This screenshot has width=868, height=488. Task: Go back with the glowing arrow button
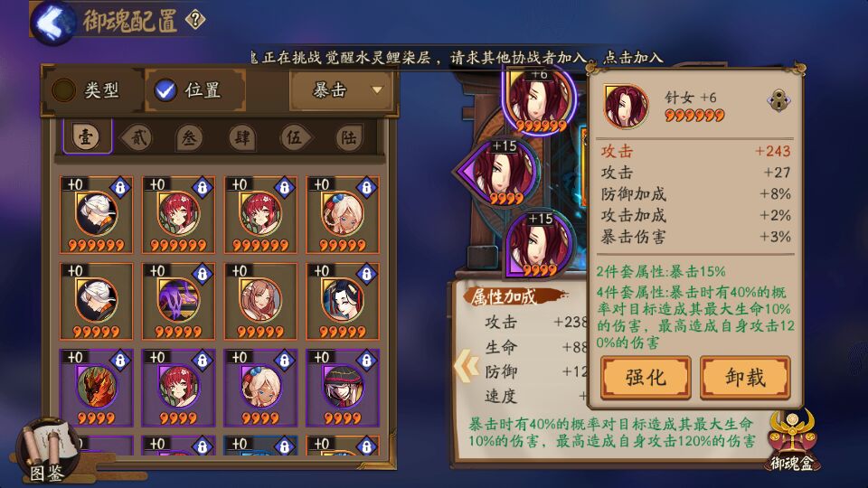52,23
